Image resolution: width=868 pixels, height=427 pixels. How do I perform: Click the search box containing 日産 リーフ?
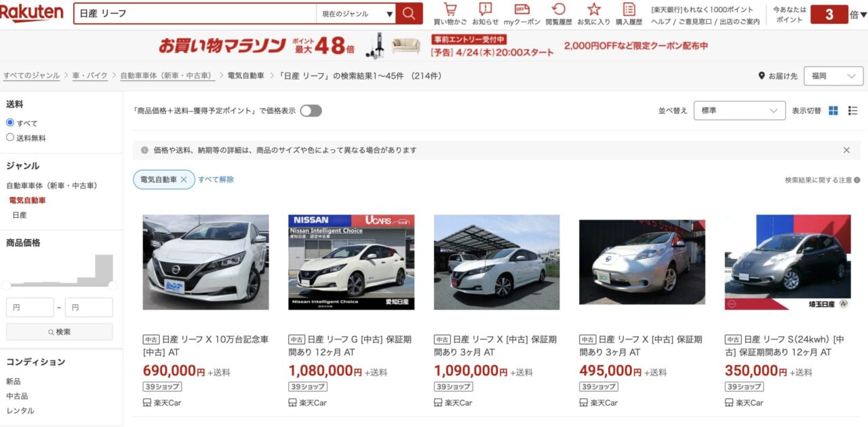click(x=195, y=14)
